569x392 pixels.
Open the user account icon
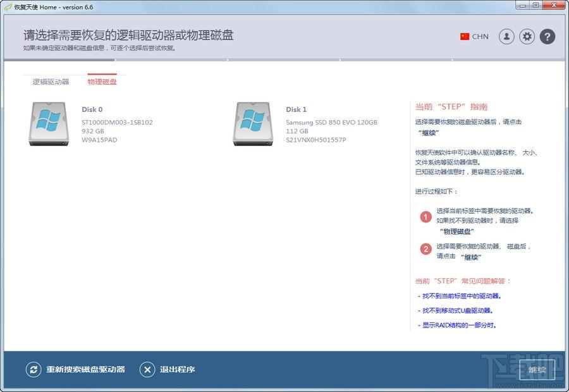tap(506, 37)
